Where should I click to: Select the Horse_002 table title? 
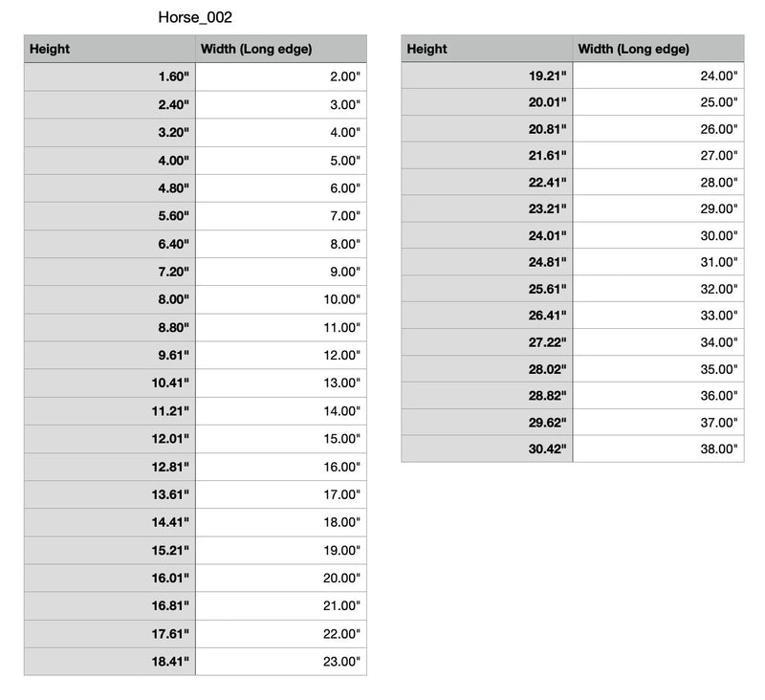click(195, 17)
